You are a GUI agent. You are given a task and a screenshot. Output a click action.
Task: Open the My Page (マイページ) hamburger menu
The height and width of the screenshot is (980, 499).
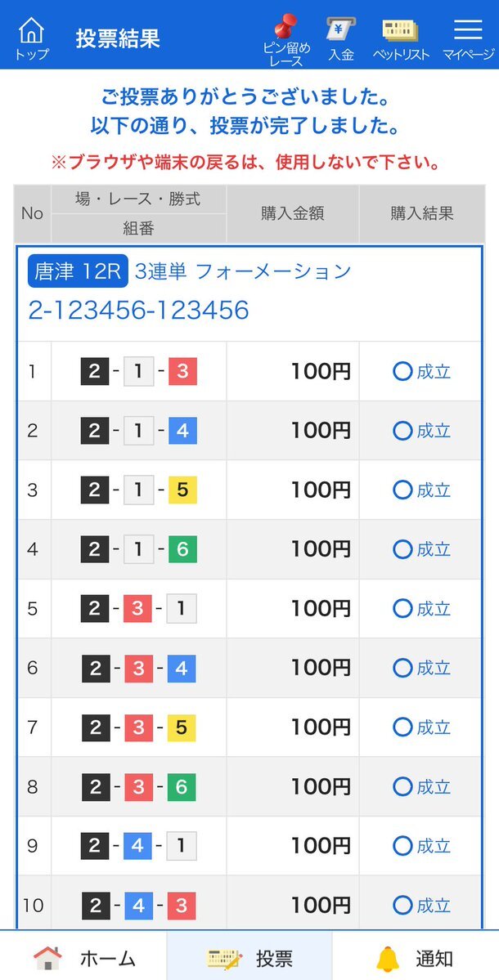click(x=468, y=29)
